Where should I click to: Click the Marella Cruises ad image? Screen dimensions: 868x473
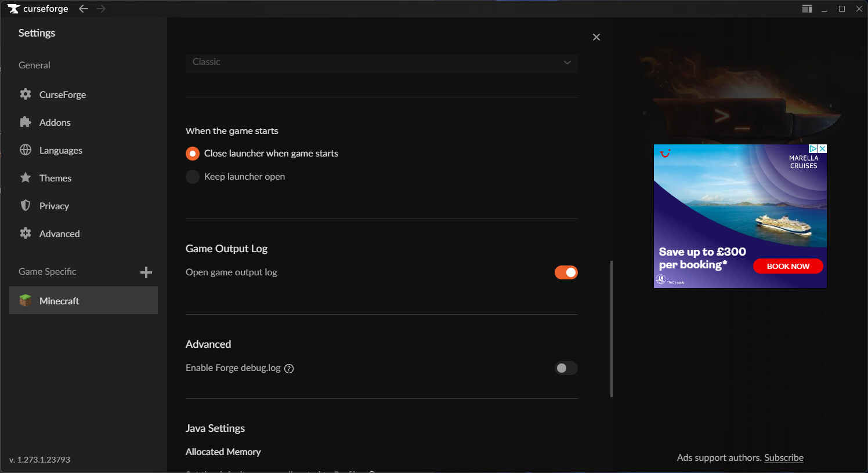[740, 216]
